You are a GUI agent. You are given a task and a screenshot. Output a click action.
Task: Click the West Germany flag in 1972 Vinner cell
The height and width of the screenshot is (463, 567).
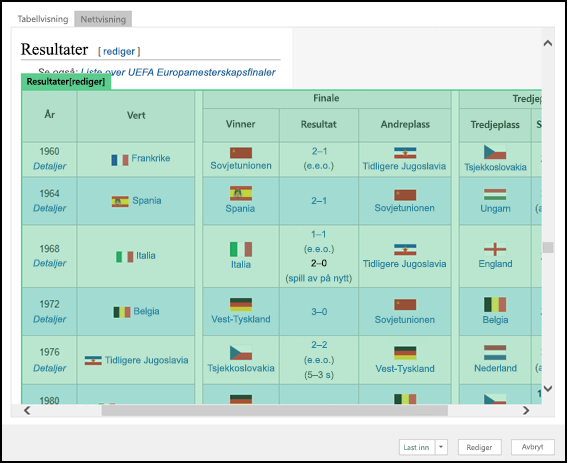pyautogui.click(x=241, y=305)
